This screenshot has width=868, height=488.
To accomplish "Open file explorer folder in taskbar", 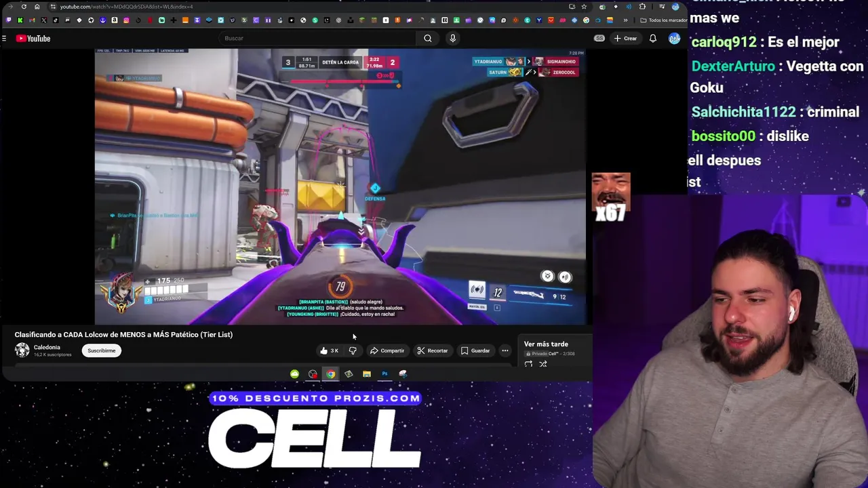I will coord(366,374).
